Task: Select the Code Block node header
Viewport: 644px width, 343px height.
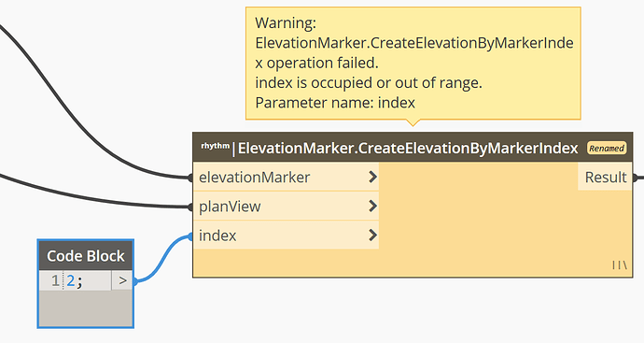Action: [x=86, y=256]
